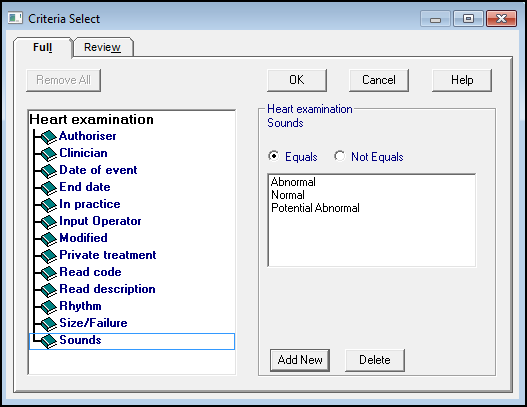Confirm criteria with the OK button
527x407 pixels.
pos(297,80)
